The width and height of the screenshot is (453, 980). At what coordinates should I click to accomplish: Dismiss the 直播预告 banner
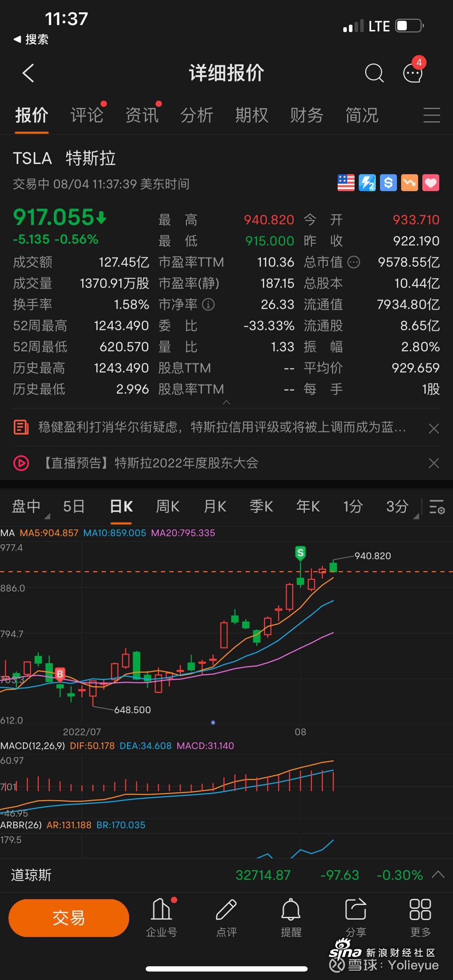(434, 464)
